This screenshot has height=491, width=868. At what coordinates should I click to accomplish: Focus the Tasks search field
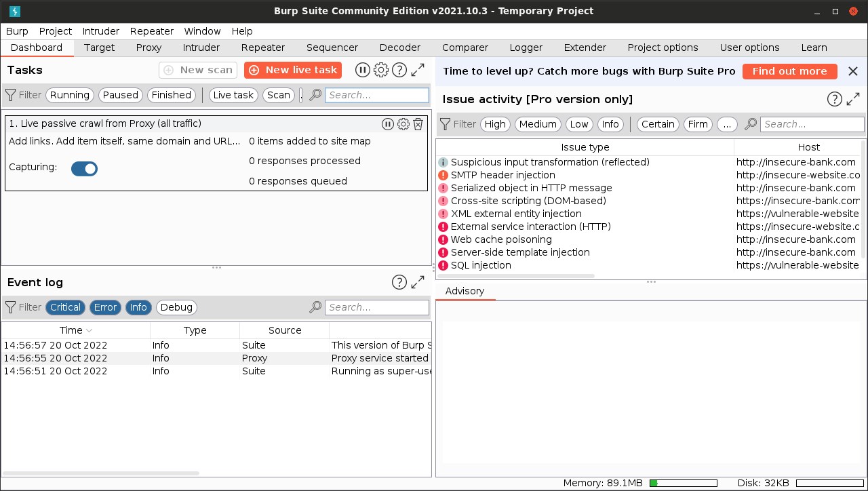tap(377, 95)
